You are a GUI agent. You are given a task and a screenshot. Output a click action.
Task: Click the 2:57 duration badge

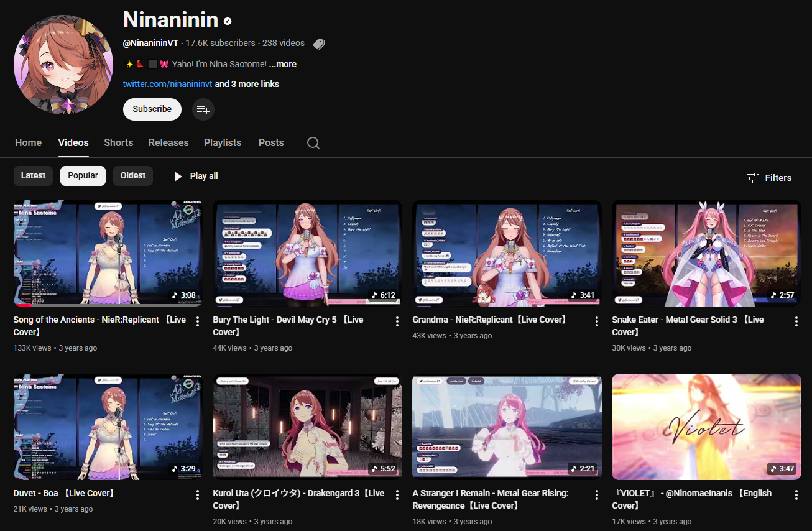[782, 295]
